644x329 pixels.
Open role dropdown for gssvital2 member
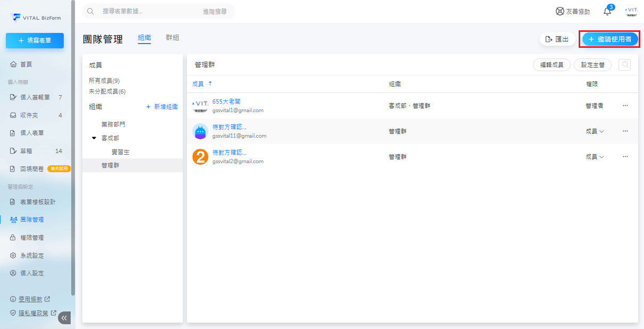[595, 157]
